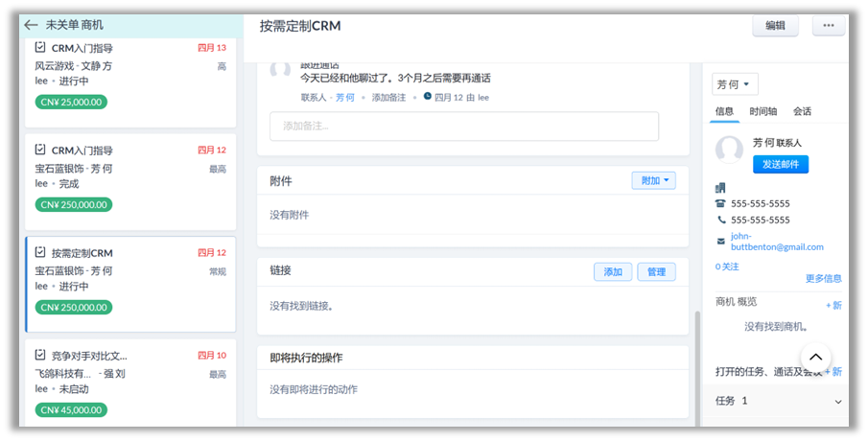868x441 pixels.
Task: Click the email envelope icon in contact info
Action: pyautogui.click(x=720, y=241)
